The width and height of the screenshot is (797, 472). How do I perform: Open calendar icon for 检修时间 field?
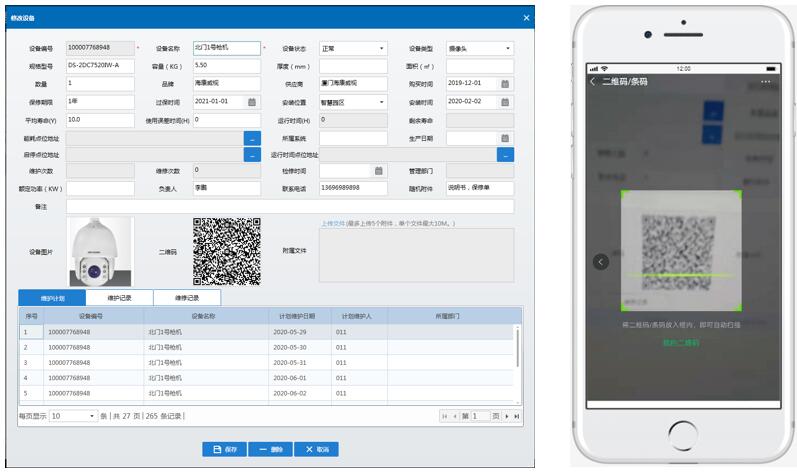(379, 171)
